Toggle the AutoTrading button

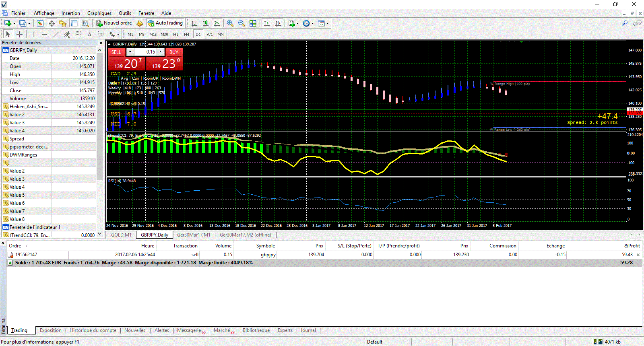pyautogui.click(x=165, y=23)
